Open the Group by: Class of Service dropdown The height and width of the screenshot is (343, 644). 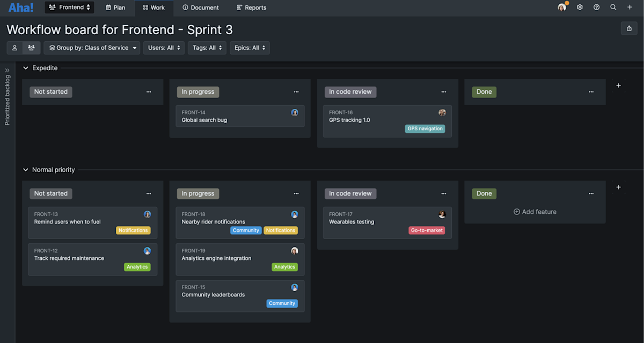[91, 48]
